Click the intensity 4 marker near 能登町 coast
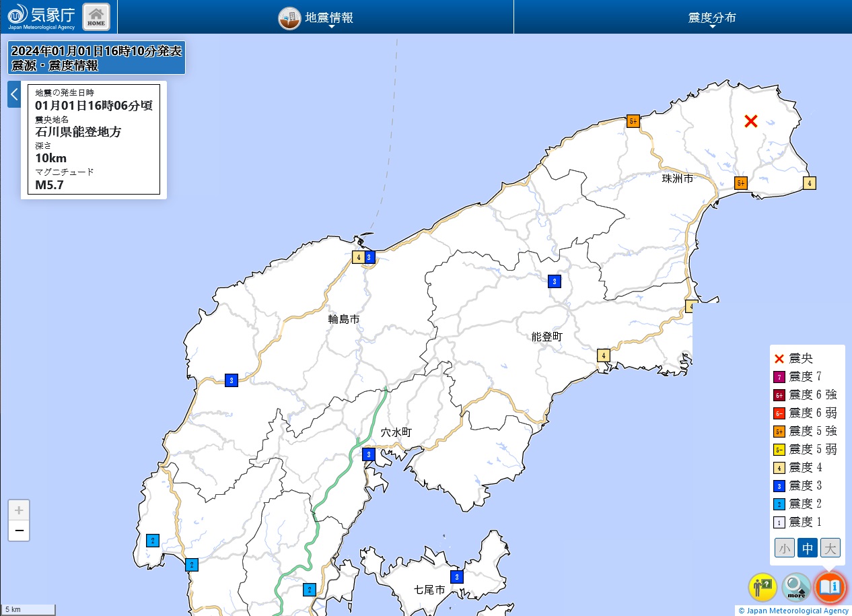 point(604,355)
